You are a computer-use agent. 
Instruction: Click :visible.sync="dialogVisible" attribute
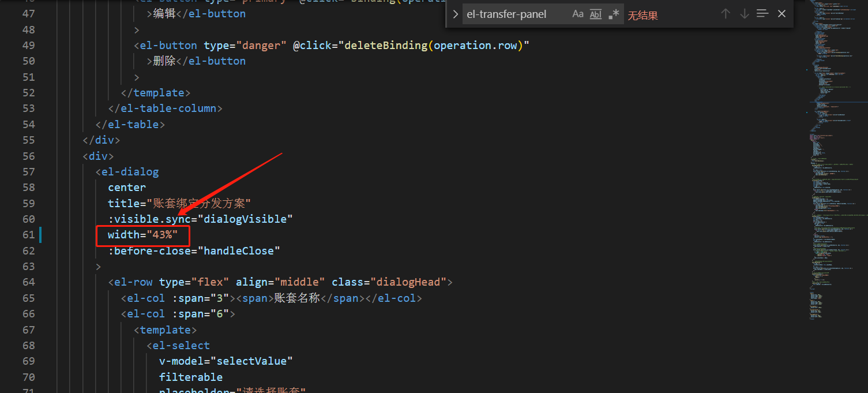click(200, 219)
